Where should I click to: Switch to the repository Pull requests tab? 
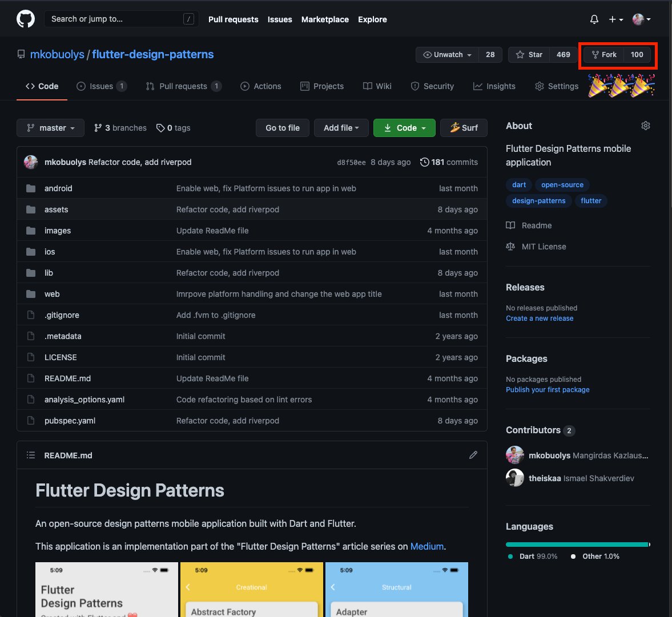point(183,86)
